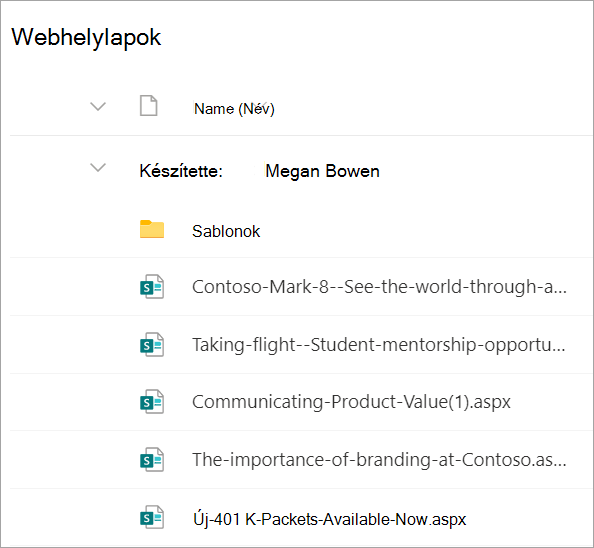This screenshot has width=594, height=548.
Task: Collapse all groups with header chevron
Action: pyautogui.click(x=98, y=106)
